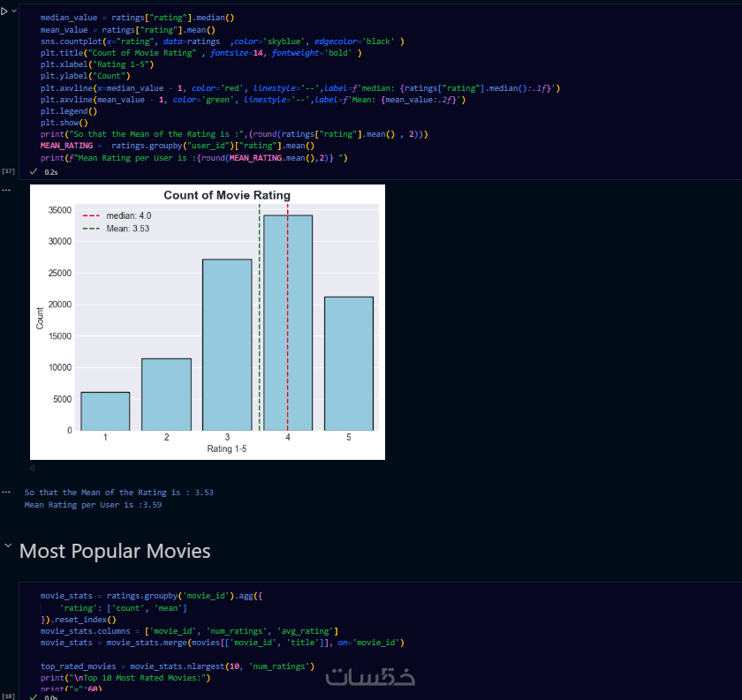Click the success checkmark showing 0.0s
742x700 pixels.
click(34, 696)
